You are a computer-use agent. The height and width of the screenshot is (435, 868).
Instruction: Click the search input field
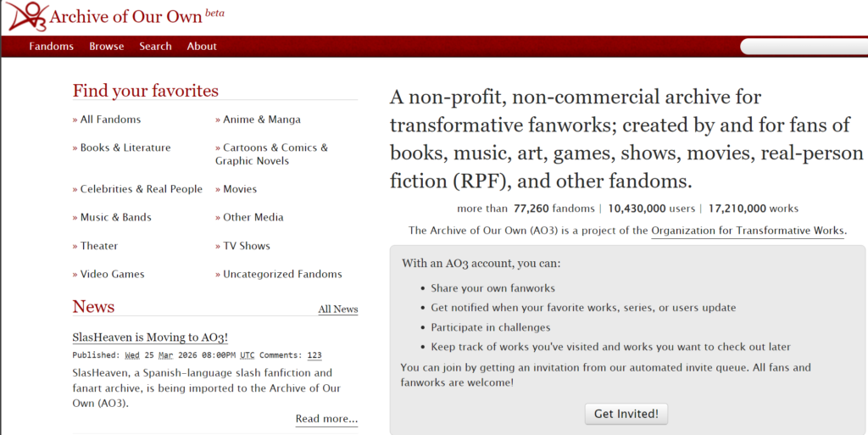(805, 47)
